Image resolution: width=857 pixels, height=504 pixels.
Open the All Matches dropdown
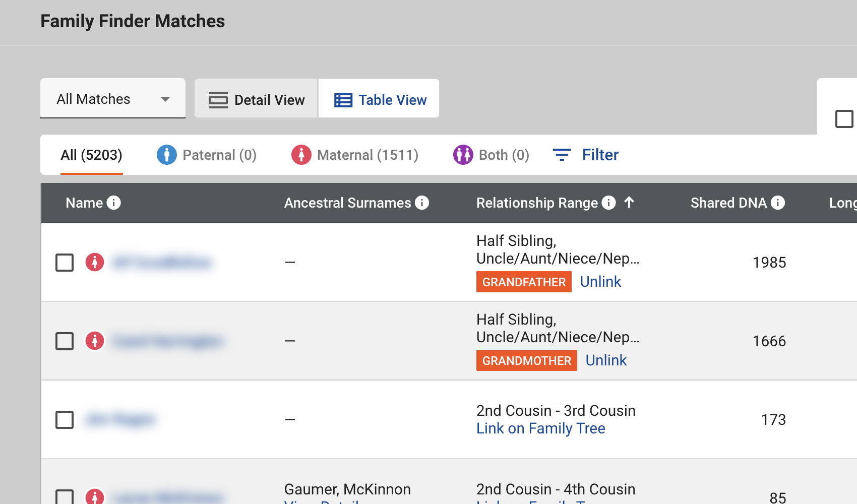113,99
